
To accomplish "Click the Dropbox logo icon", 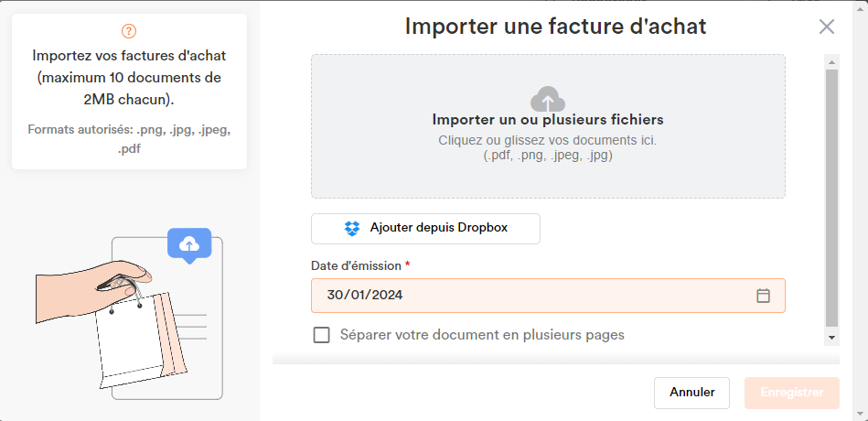I will (352, 228).
